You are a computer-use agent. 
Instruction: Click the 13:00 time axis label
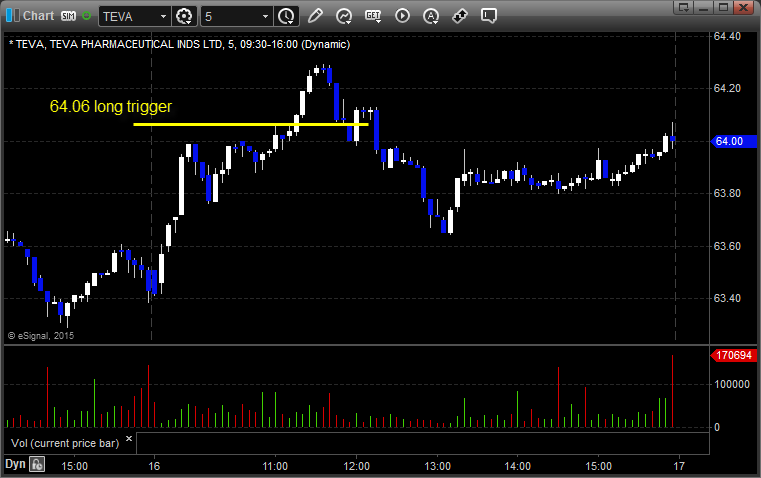pos(437,466)
